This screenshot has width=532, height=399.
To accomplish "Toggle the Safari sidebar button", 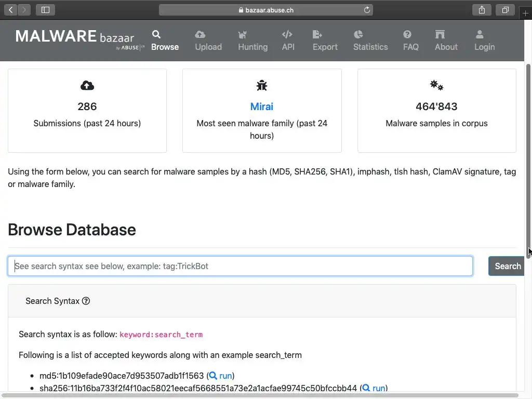I will (x=45, y=10).
